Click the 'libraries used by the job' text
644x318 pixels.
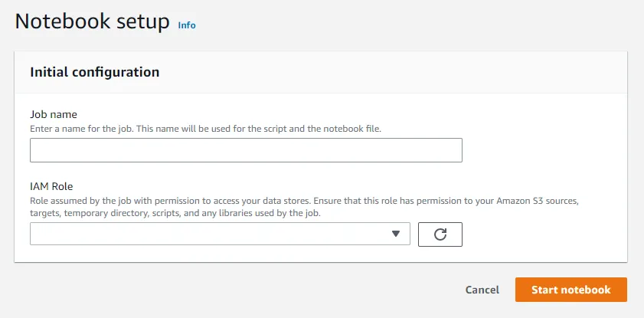coord(264,213)
